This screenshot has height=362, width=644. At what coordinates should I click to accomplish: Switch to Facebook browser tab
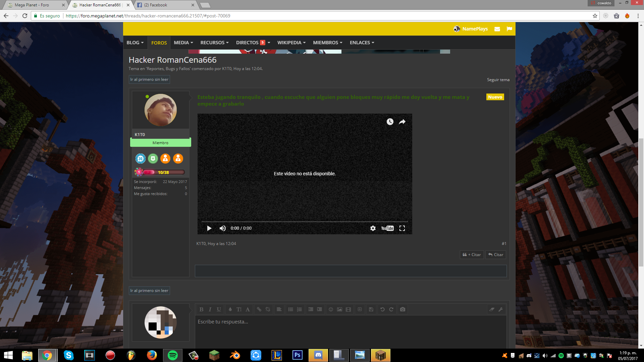(x=165, y=5)
